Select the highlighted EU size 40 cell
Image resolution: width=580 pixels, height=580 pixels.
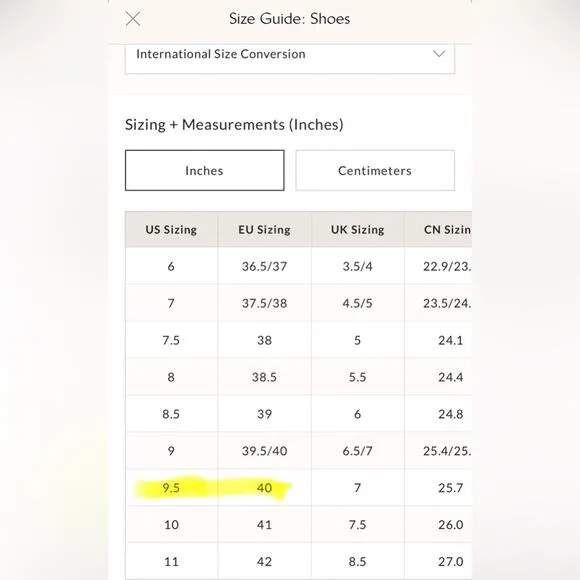click(x=264, y=488)
